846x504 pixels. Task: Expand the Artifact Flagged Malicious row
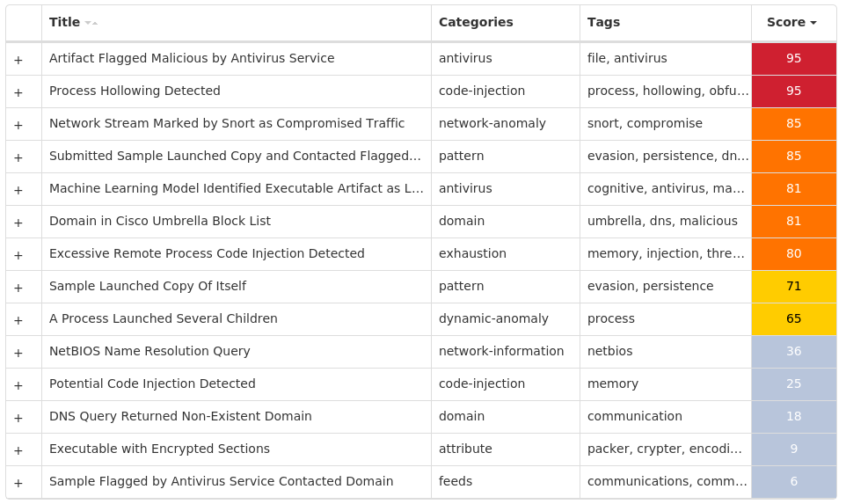pyautogui.click(x=18, y=59)
